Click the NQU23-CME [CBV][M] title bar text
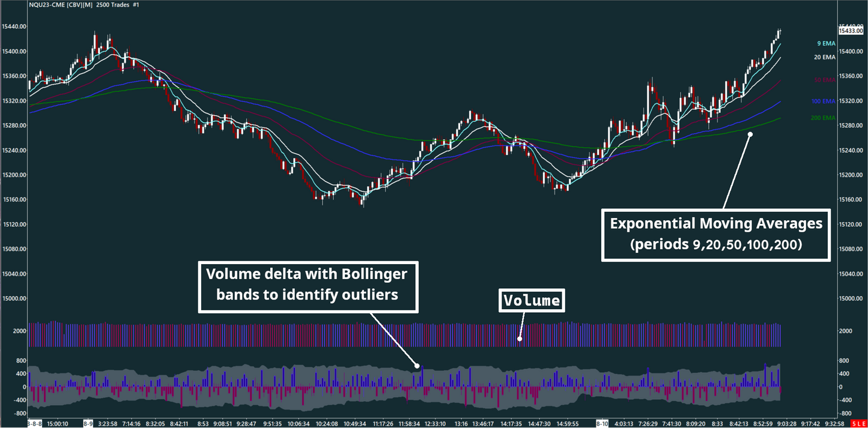This screenshot has width=868, height=428. (60, 5)
